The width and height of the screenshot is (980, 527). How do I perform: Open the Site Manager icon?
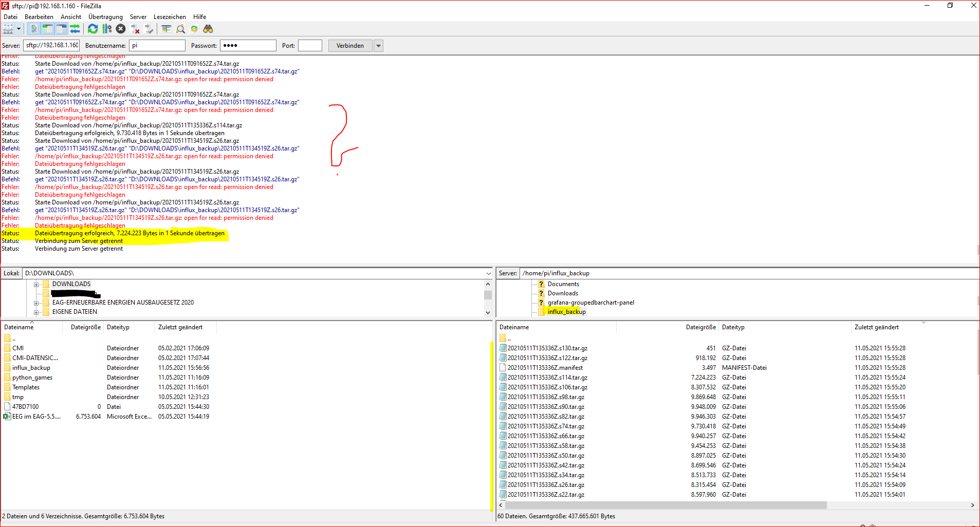coord(8,29)
